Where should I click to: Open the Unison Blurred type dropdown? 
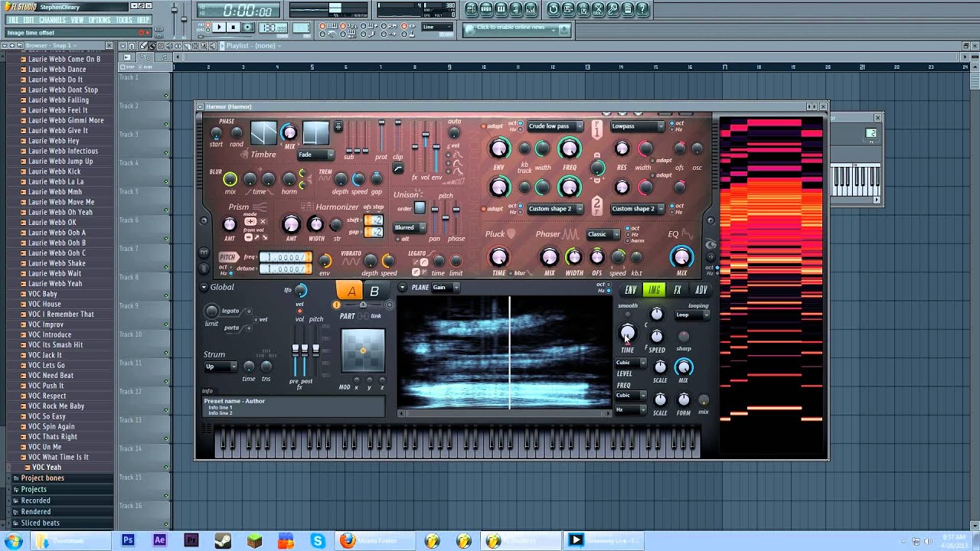409,227
